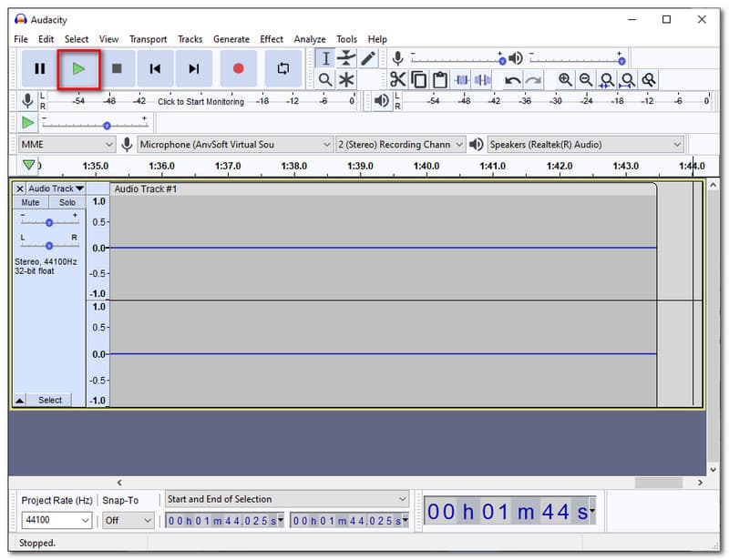Open the Generate menu
This screenshot has width=729, height=560.
(231, 39)
